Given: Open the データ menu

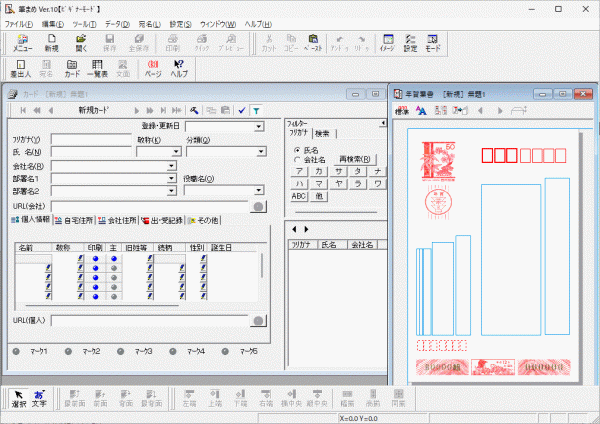Looking at the screenshot, I should pos(117,24).
